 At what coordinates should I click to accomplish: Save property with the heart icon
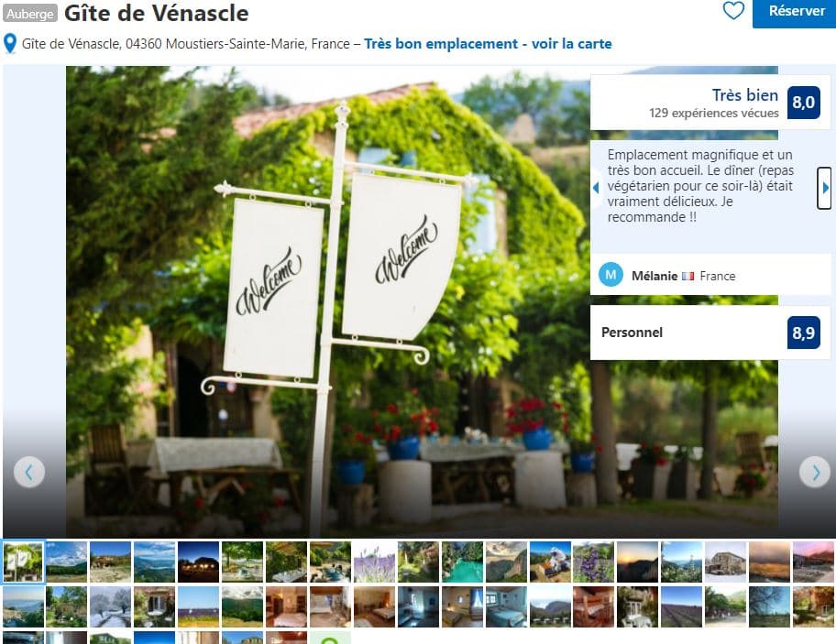tap(733, 11)
